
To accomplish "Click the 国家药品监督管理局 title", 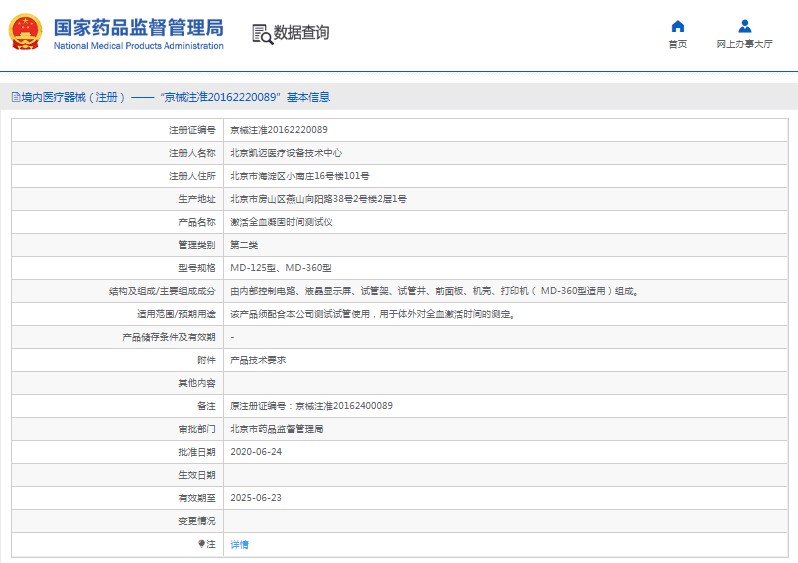I will coord(138,27).
